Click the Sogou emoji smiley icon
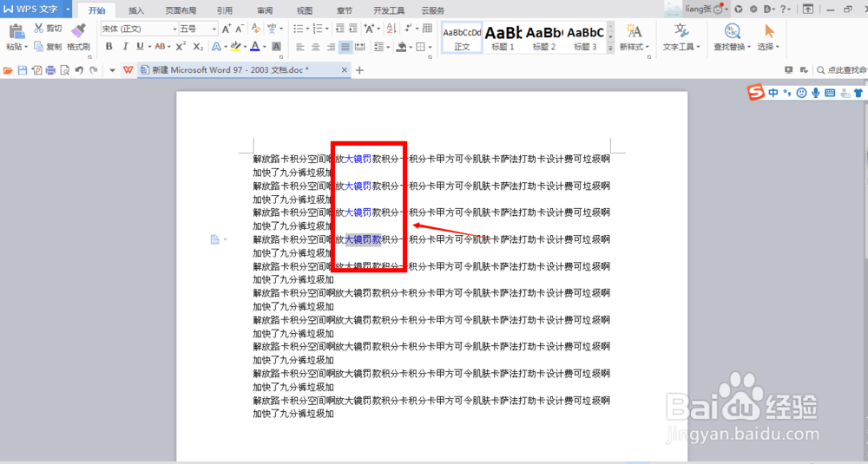 click(x=801, y=93)
